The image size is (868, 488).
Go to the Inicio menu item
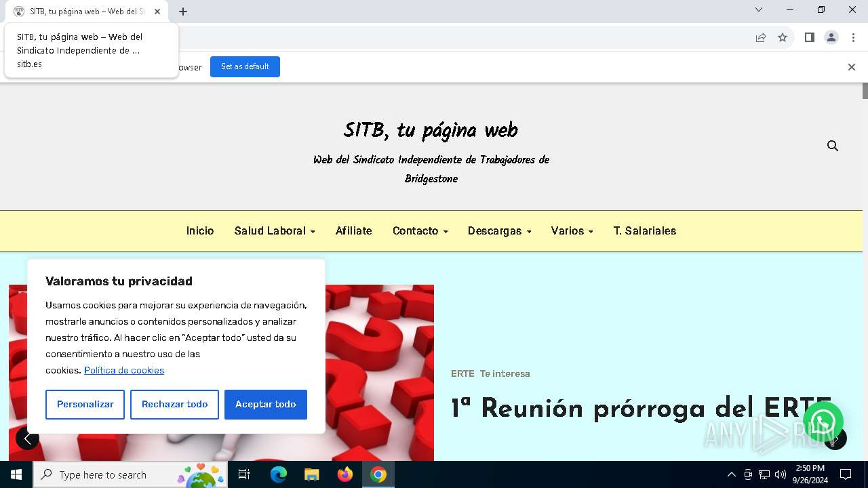pos(200,231)
